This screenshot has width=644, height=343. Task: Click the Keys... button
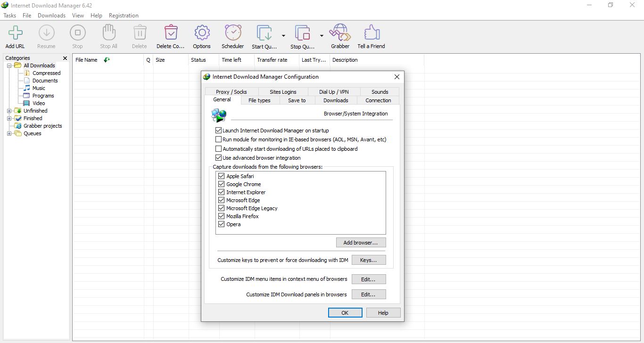pyautogui.click(x=369, y=260)
